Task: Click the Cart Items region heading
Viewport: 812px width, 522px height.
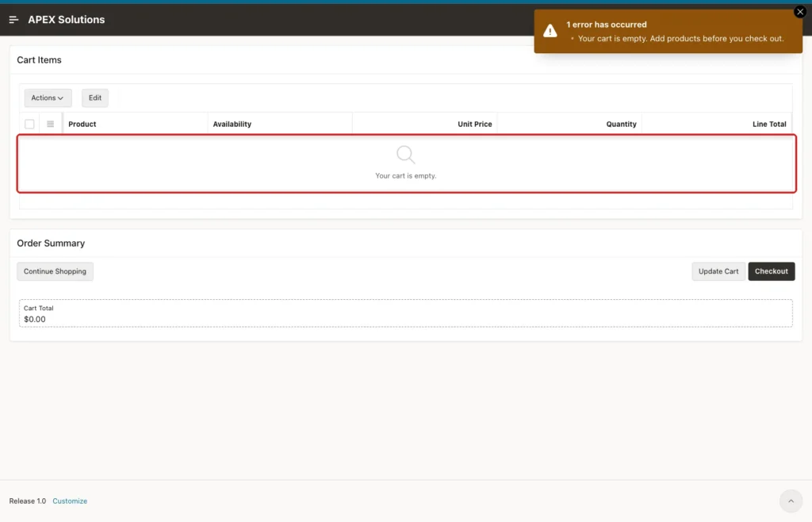Action: (x=39, y=60)
